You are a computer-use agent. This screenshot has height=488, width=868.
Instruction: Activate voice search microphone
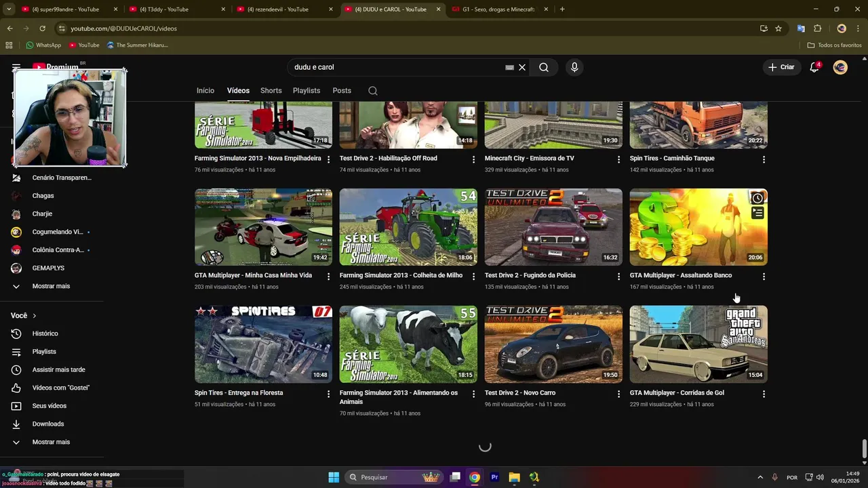[574, 67]
